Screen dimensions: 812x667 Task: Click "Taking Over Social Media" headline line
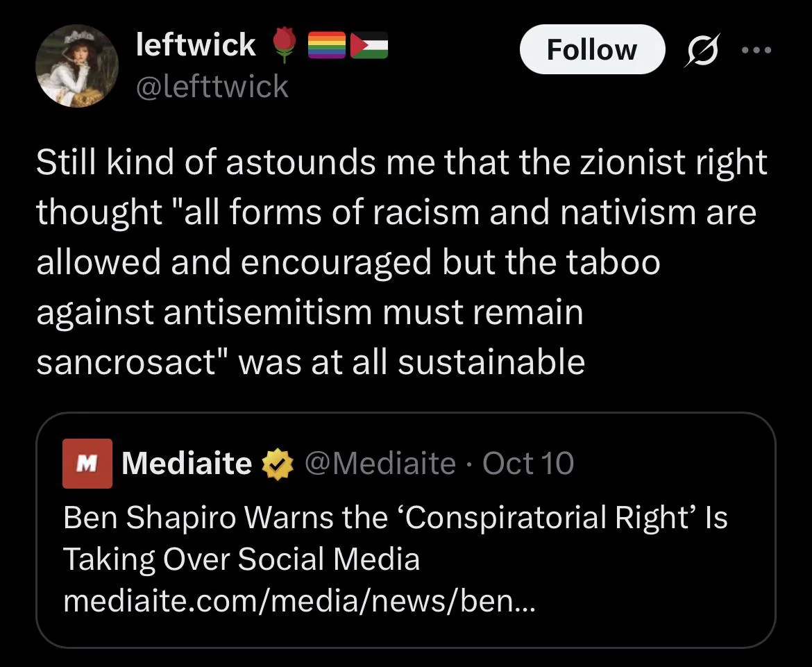coord(242,559)
